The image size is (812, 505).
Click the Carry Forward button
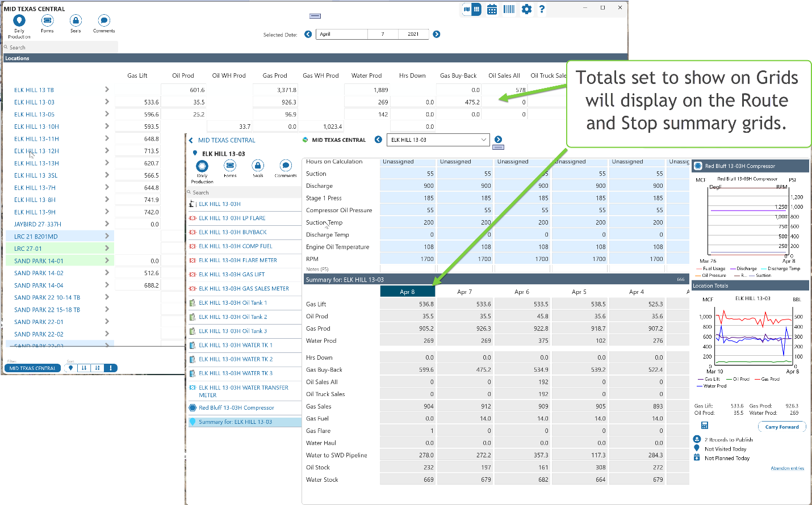[781, 427]
